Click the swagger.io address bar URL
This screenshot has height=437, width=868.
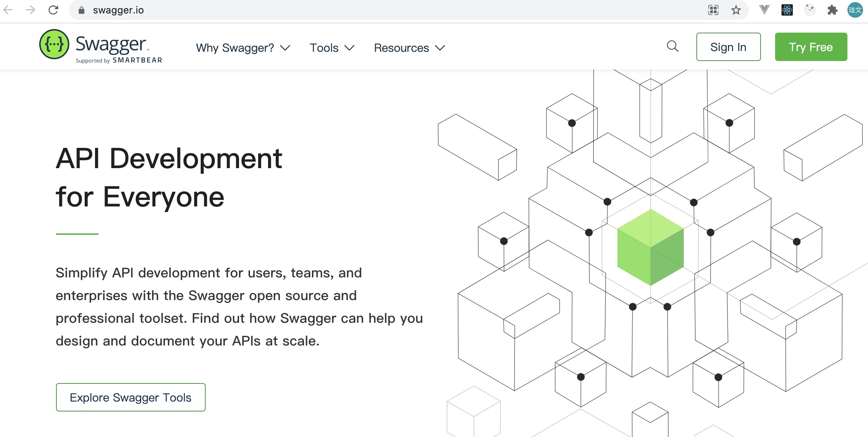(118, 10)
